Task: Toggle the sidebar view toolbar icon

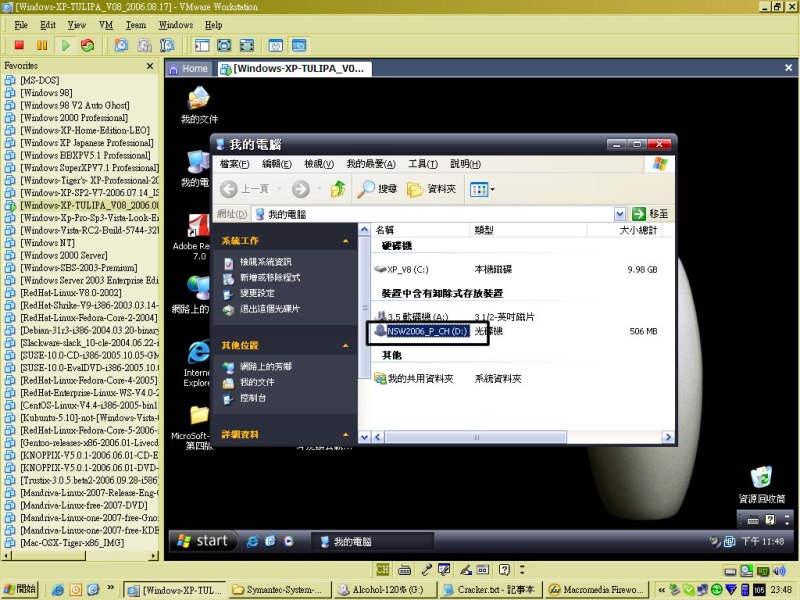Action: pyautogui.click(x=202, y=45)
